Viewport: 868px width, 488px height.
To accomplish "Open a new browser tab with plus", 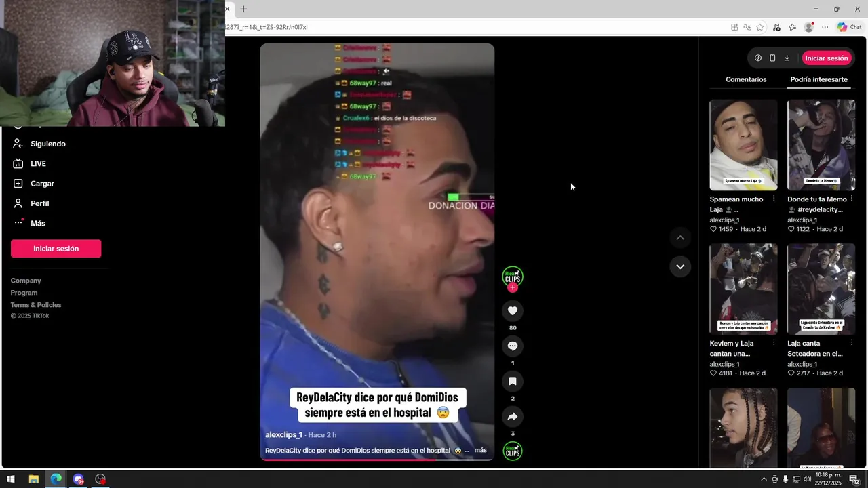I will (243, 9).
